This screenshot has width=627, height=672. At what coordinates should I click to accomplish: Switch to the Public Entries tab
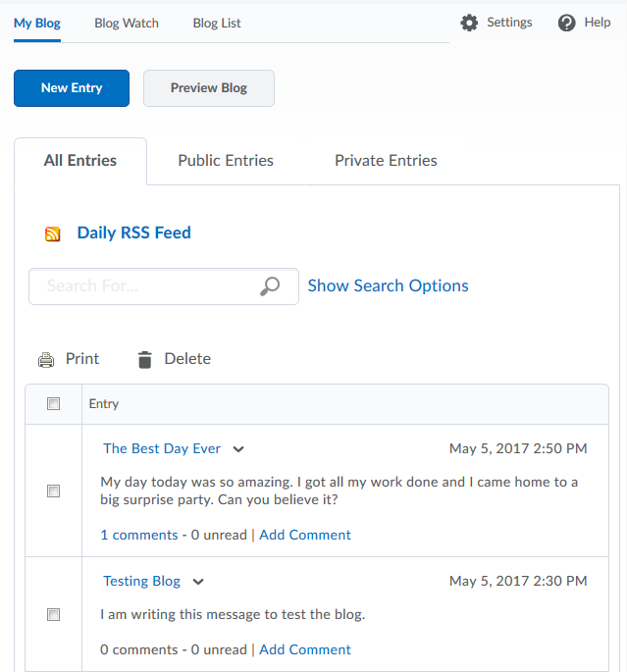(x=226, y=161)
